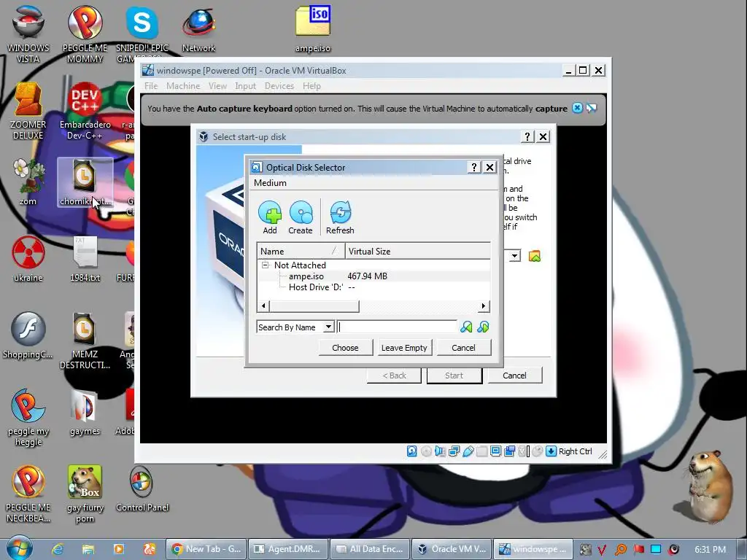Select the Host Drive 'D:' row
The height and width of the screenshot is (560, 747).
pos(373,287)
